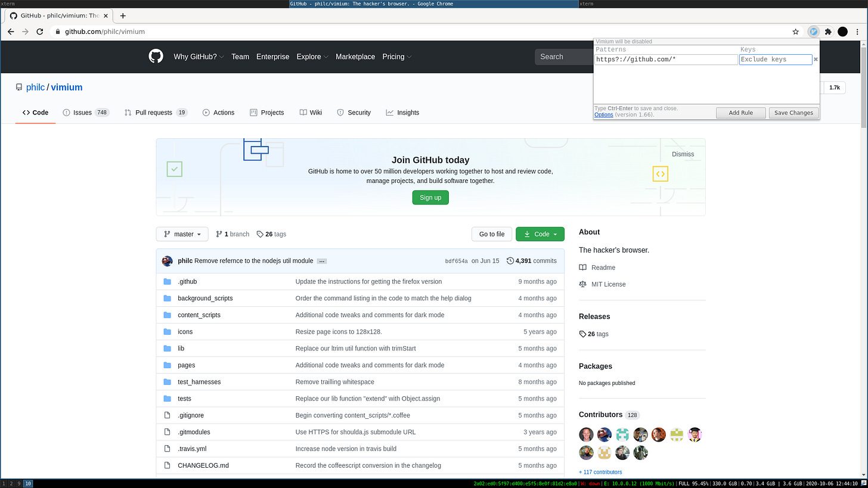Click Team in GitHub header
Viewport: 868px width, 488px height.
(240, 57)
